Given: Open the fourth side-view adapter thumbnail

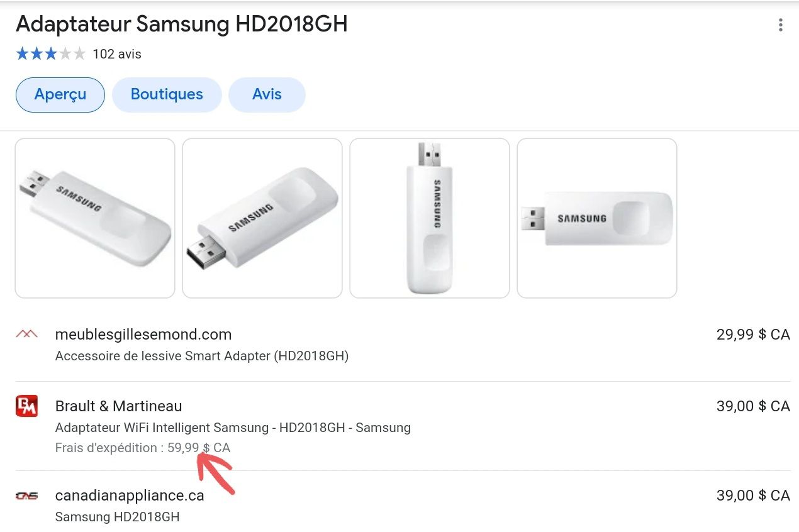Looking at the screenshot, I should point(597,218).
